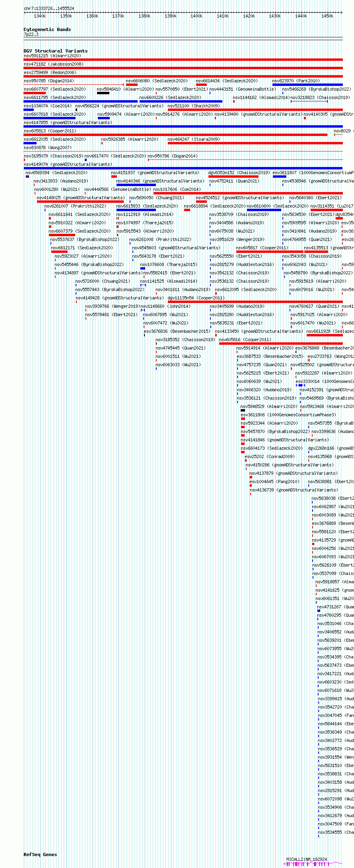Click the 1400k ruler position
This screenshot has width=354, height=868.
[x=196, y=16]
